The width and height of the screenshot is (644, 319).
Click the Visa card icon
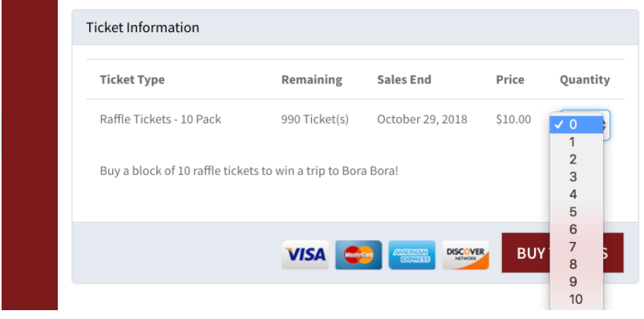click(306, 255)
